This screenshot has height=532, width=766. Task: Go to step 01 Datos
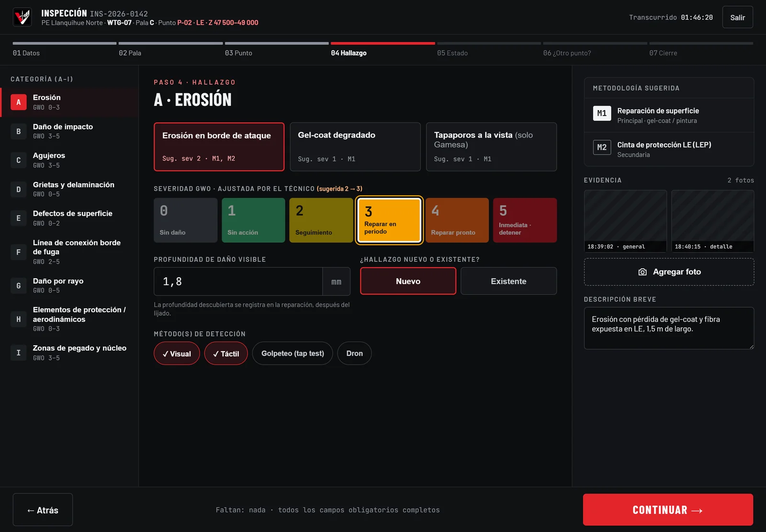64,50
